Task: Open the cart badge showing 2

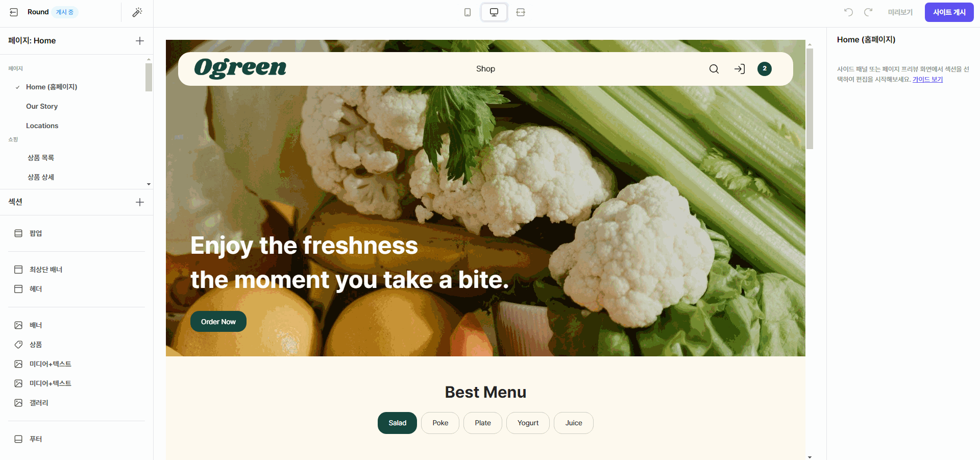Action: coord(765,69)
